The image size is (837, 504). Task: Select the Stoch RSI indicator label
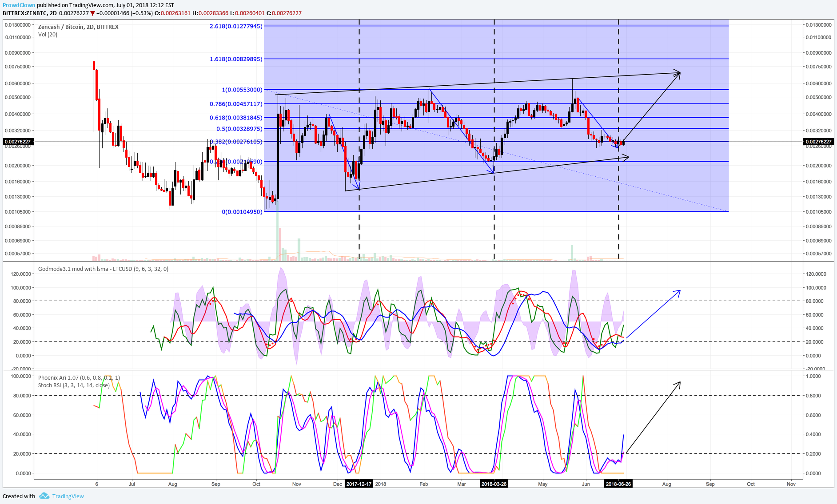click(74, 385)
